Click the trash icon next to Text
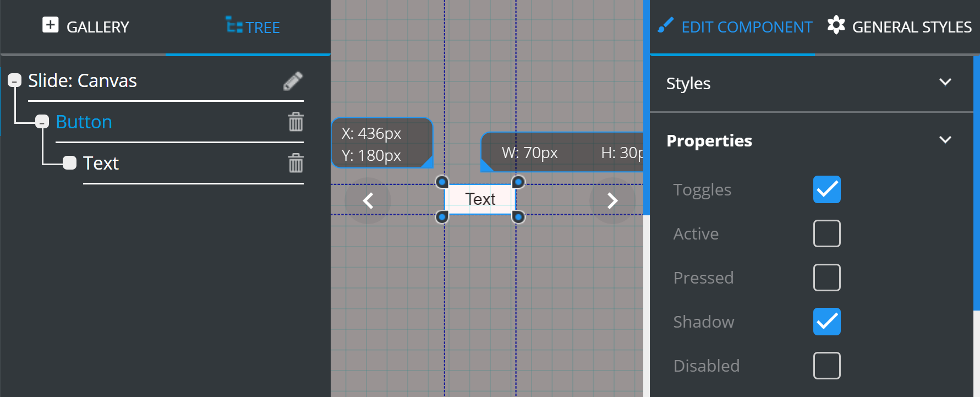980x397 pixels. [295, 163]
